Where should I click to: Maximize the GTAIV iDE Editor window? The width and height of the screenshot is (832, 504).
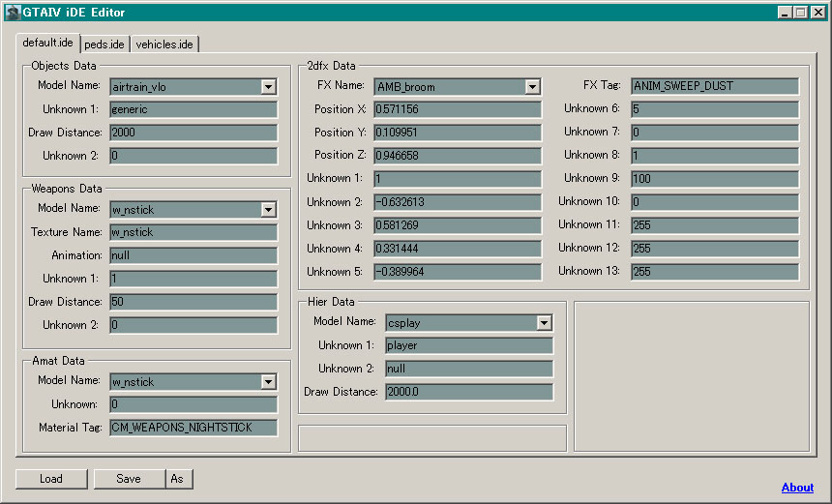(x=801, y=13)
